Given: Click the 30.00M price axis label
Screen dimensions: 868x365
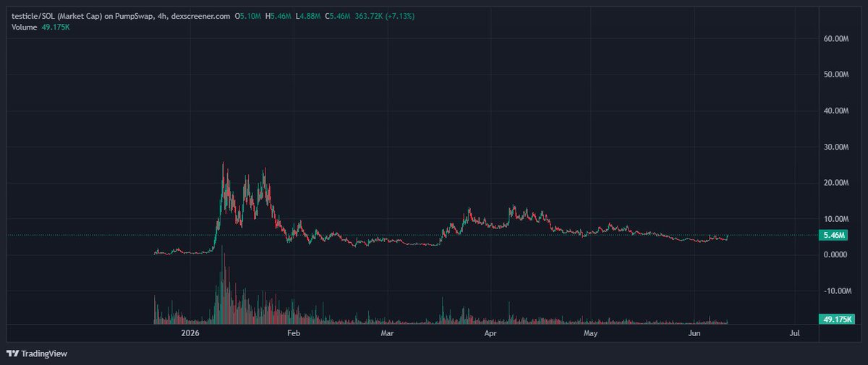Looking at the screenshot, I should tap(836, 147).
